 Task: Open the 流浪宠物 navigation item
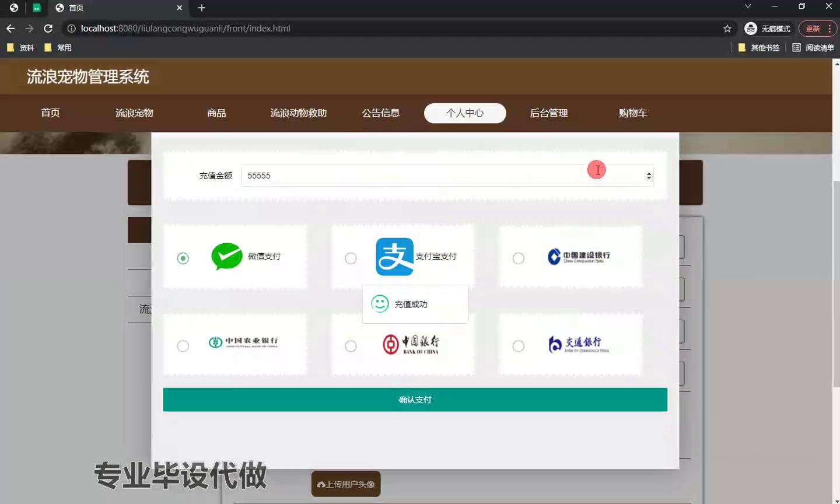[134, 113]
